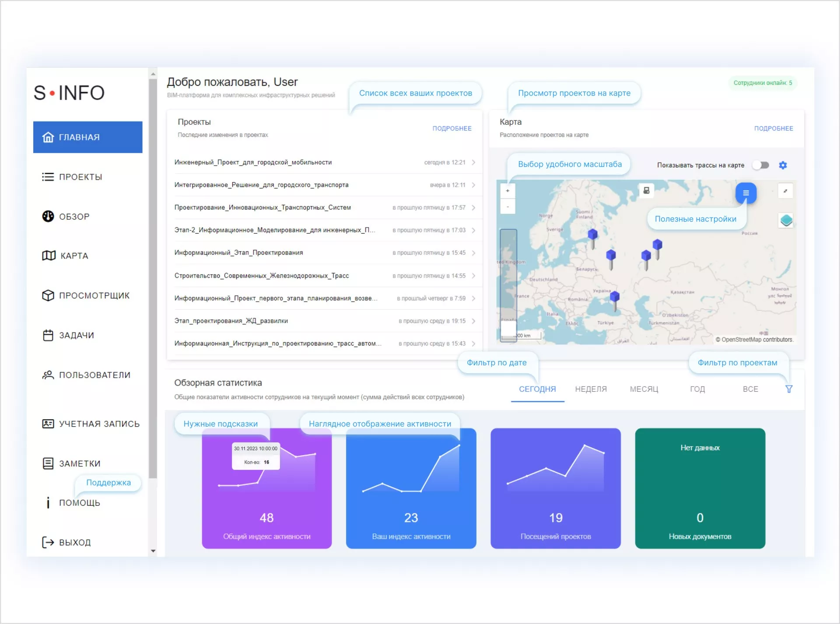Open the blue map menu button

pos(745,193)
